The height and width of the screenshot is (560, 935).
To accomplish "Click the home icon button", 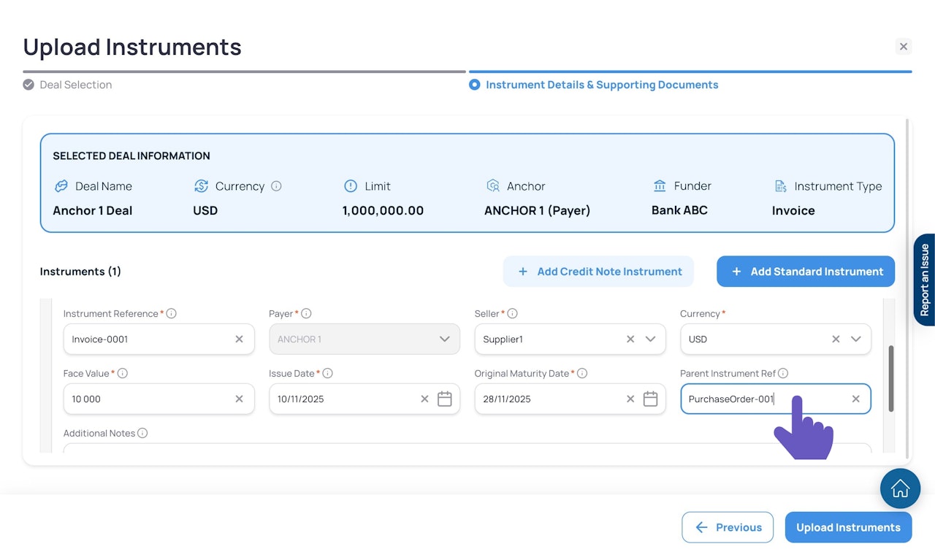I will pos(900,488).
